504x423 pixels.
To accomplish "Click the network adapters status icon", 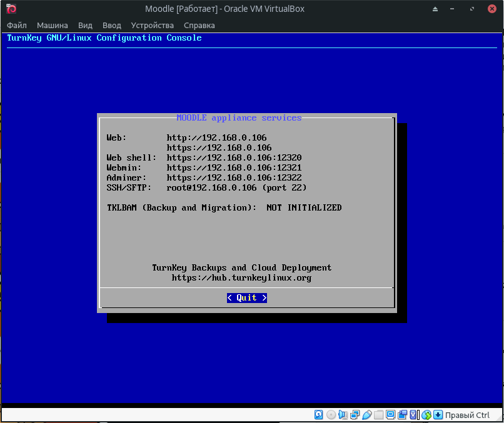I will click(355, 415).
